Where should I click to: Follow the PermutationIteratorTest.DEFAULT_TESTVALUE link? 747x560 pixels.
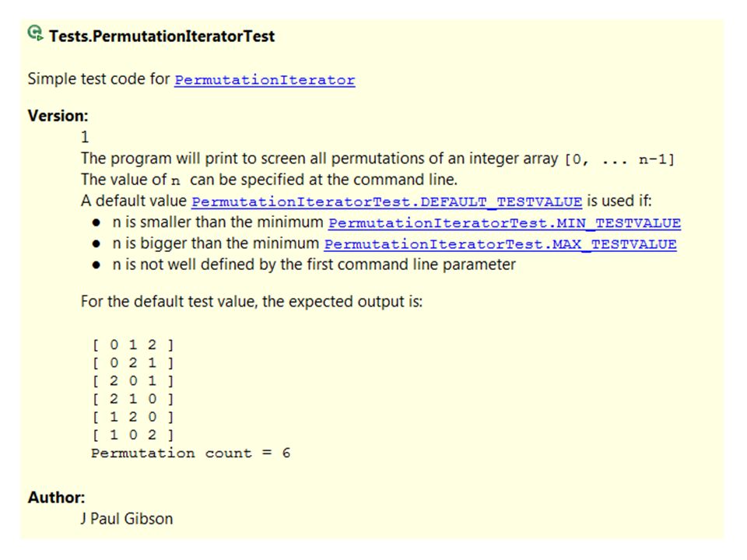click(x=387, y=201)
